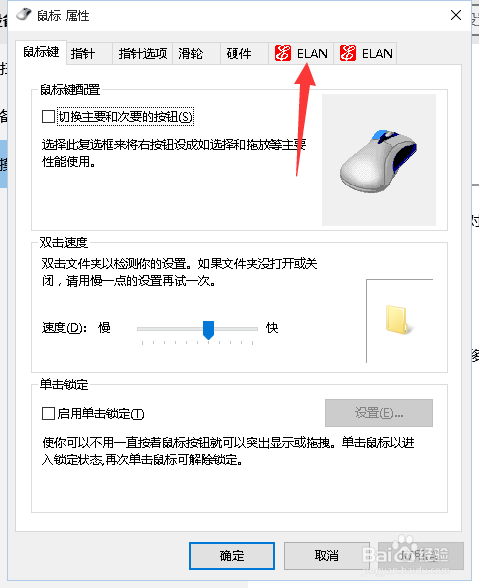Select the 鼠标键 tab
Screen dimensions: 479x588
(x=41, y=52)
